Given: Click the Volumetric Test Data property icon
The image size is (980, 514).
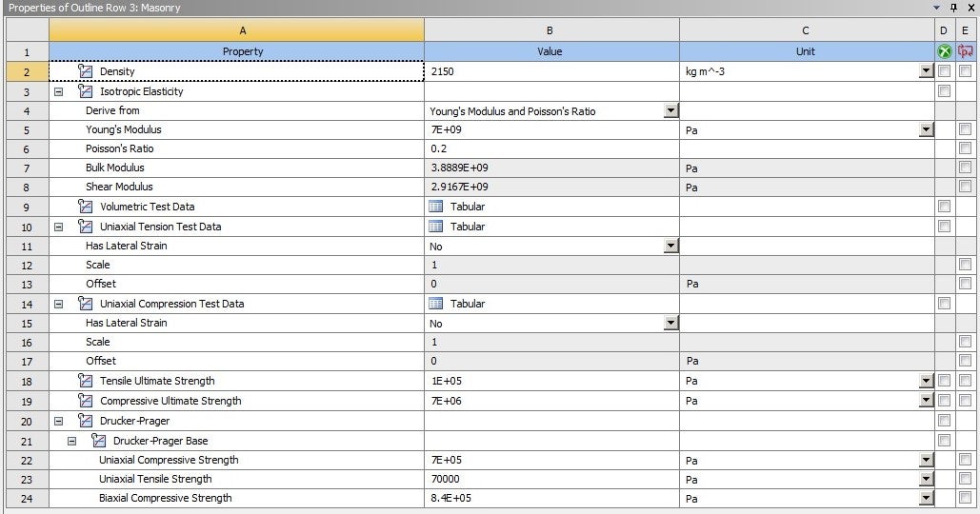Looking at the screenshot, I should pos(85,207).
